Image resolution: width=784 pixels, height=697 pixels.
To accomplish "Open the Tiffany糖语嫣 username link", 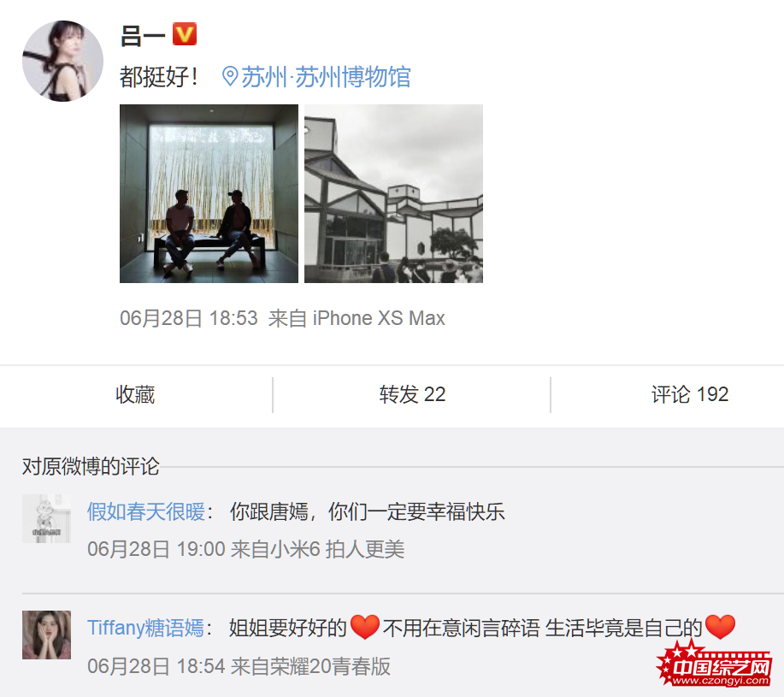I will [x=145, y=628].
